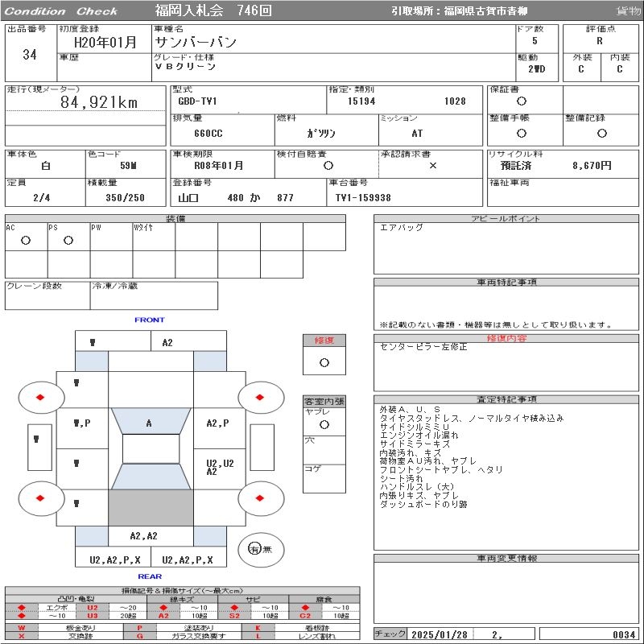Viewport: 644px width, 644px height.
Task: Click the × mark under 承認請求書
Action: pyautogui.click(x=433, y=166)
